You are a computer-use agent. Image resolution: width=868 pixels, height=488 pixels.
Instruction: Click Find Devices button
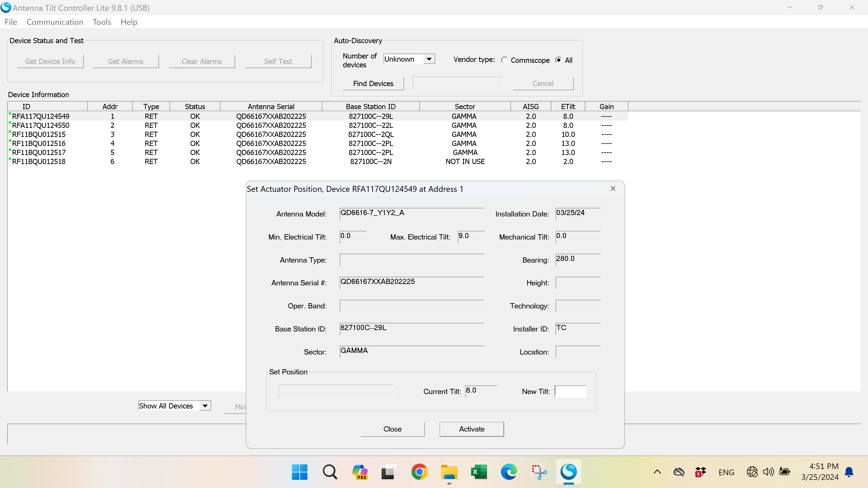point(373,84)
